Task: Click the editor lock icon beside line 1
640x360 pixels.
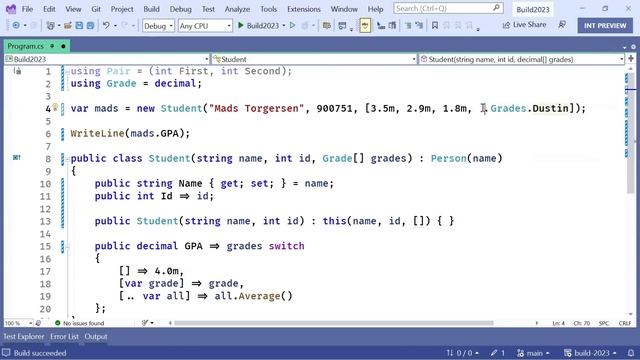Action: (17, 71)
